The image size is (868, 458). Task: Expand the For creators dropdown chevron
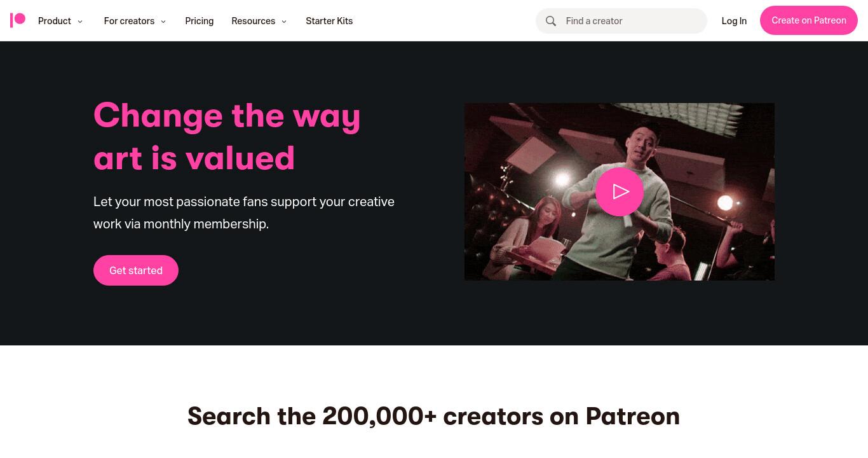[x=163, y=22]
